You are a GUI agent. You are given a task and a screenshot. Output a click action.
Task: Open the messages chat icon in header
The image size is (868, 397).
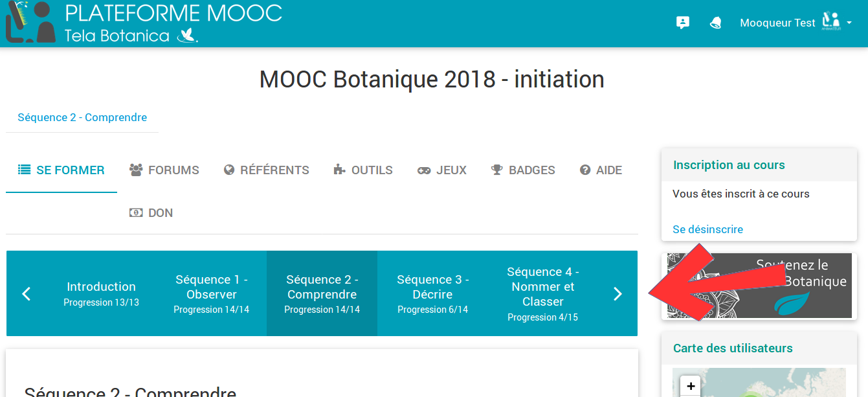point(682,23)
